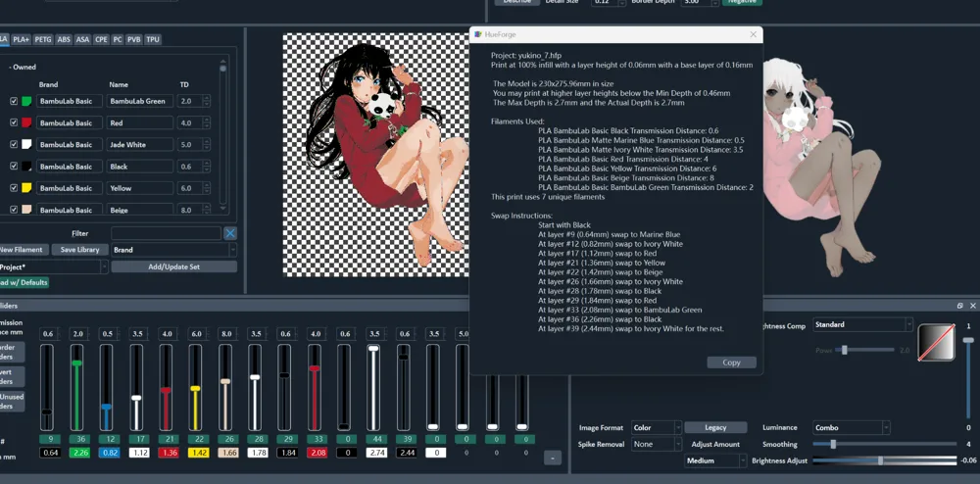Float the sliders panel with the undock icon
The height and width of the screenshot is (484, 980).
(960, 306)
